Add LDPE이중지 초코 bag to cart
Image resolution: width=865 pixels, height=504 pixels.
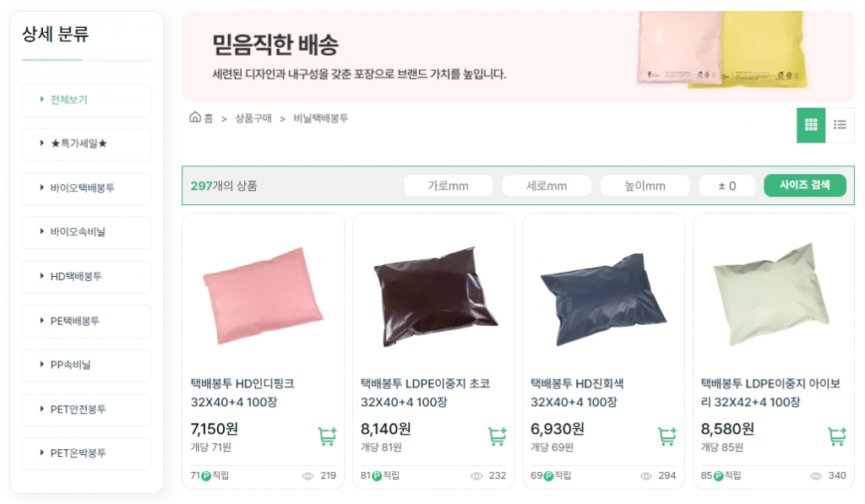[497, 436]
